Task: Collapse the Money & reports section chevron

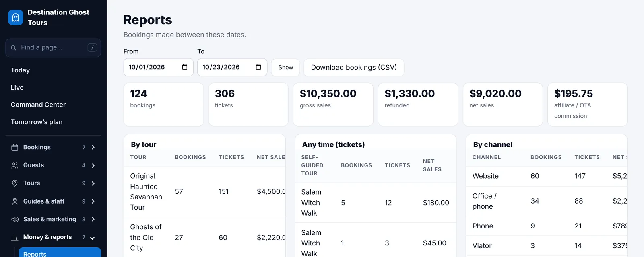Action: (x=93, y=238)
